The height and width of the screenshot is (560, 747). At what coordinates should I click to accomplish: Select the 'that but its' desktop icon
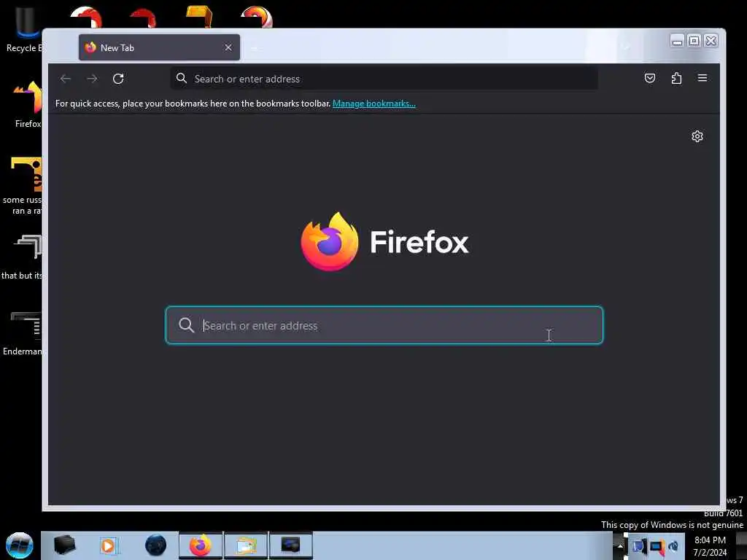tap(23, 257)
